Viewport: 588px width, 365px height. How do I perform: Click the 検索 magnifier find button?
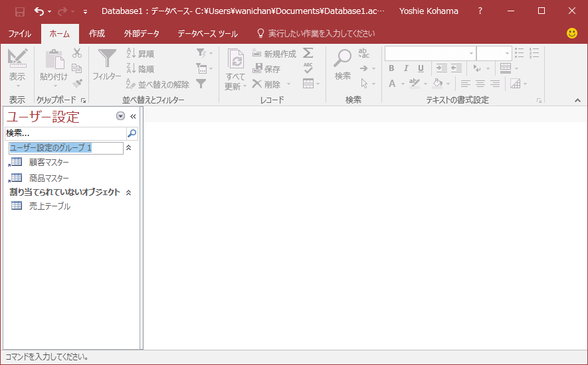tap(343, 64)
